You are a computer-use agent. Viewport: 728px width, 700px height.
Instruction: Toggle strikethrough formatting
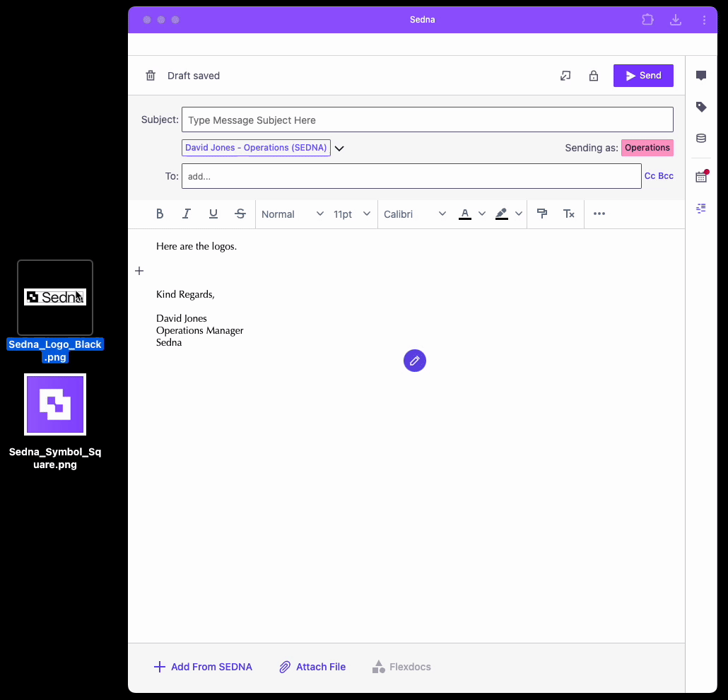pyautogui.click(x=240, y=214)
